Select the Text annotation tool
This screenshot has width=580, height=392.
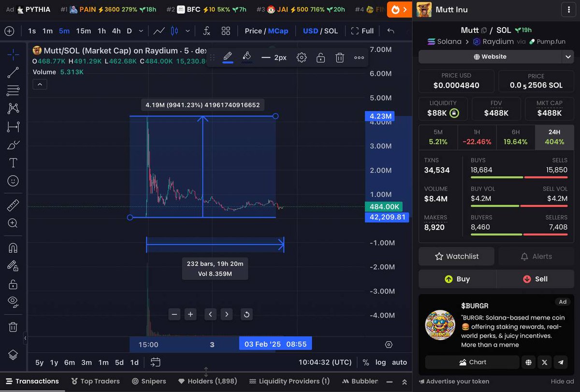(13, 163)
